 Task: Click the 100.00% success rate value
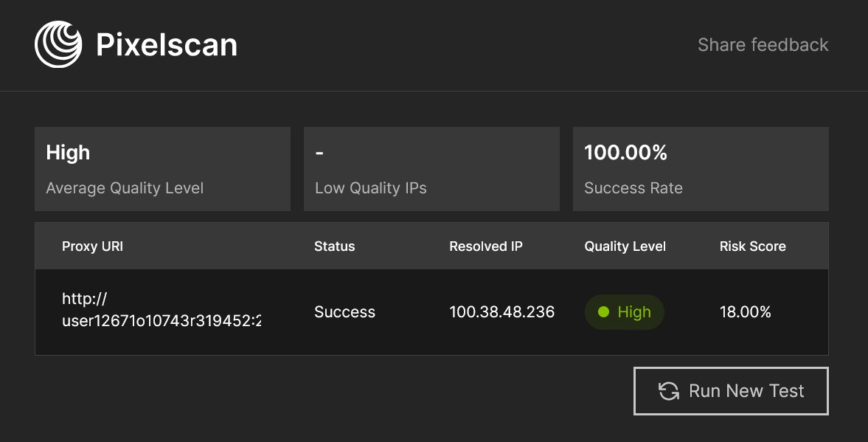625,153
